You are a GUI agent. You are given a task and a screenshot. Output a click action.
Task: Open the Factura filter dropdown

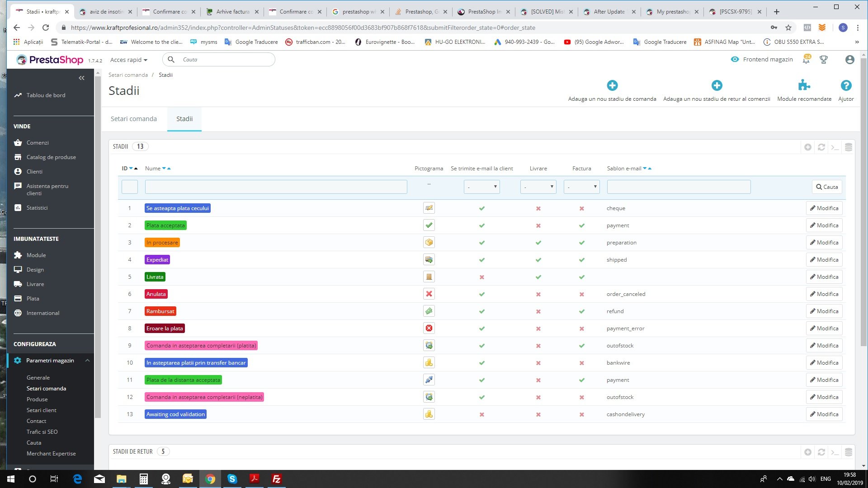[x=581, y=187]
